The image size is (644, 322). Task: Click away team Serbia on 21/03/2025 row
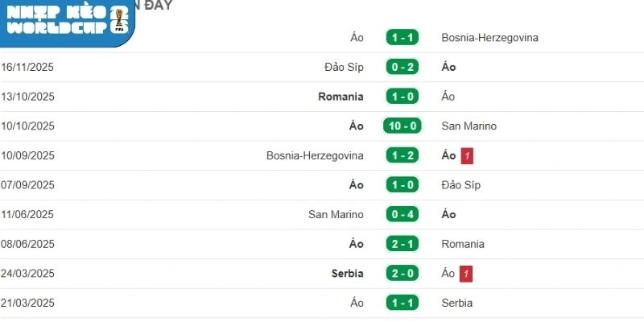(x=456, y=303)
